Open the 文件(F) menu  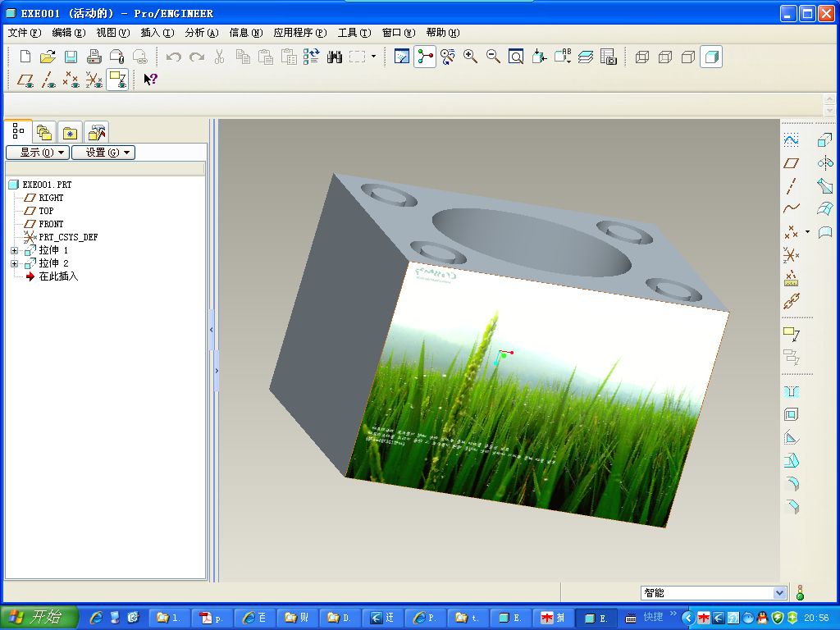[x=24, y=33]
